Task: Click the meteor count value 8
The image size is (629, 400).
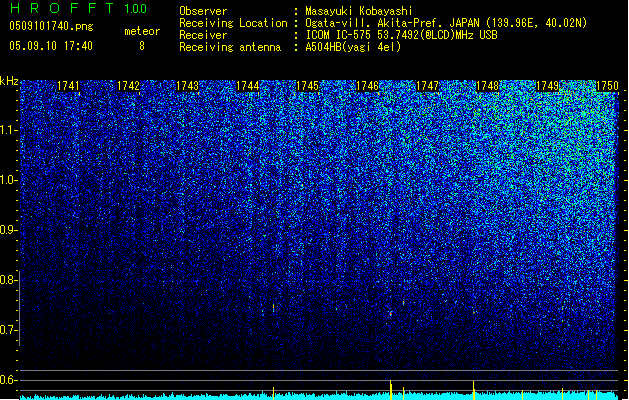Action: [x=142, y=46]
